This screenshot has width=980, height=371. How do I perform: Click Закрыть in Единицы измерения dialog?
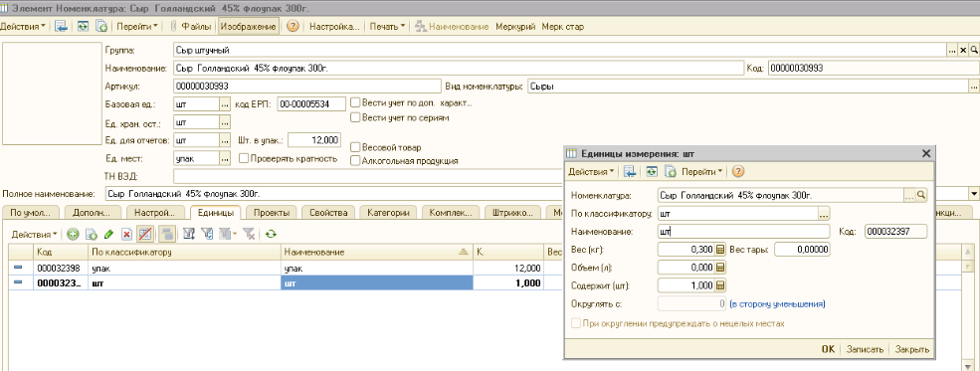(912, 349)
